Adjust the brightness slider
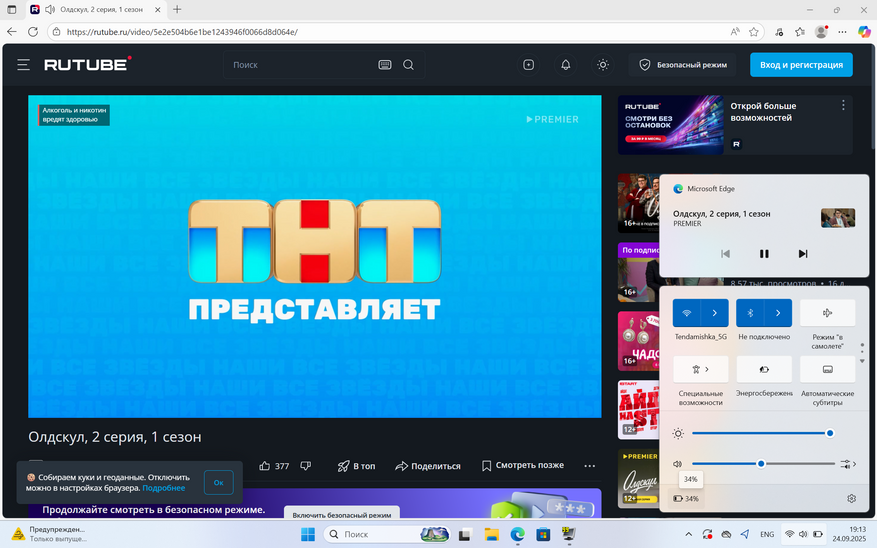 point(763,433)
